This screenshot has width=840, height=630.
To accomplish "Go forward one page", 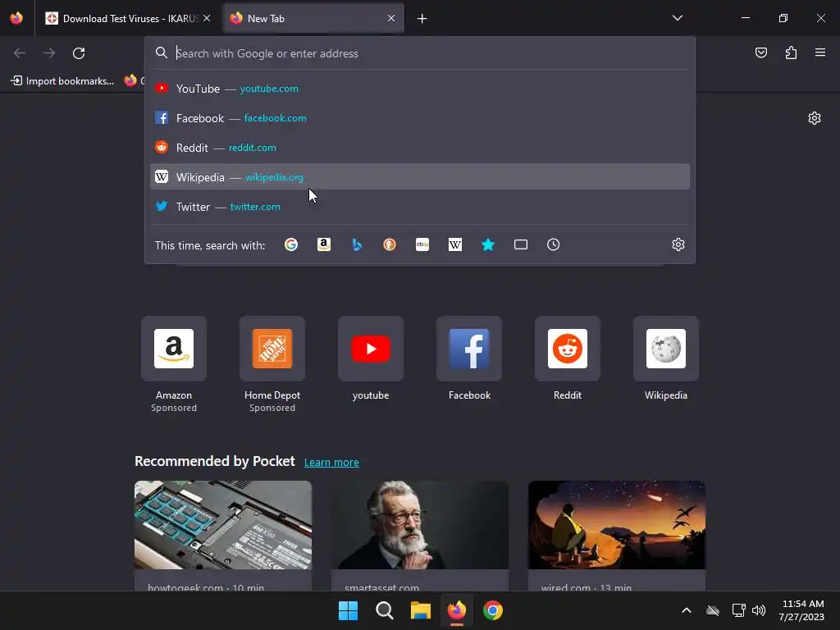I will pos(49,53).
